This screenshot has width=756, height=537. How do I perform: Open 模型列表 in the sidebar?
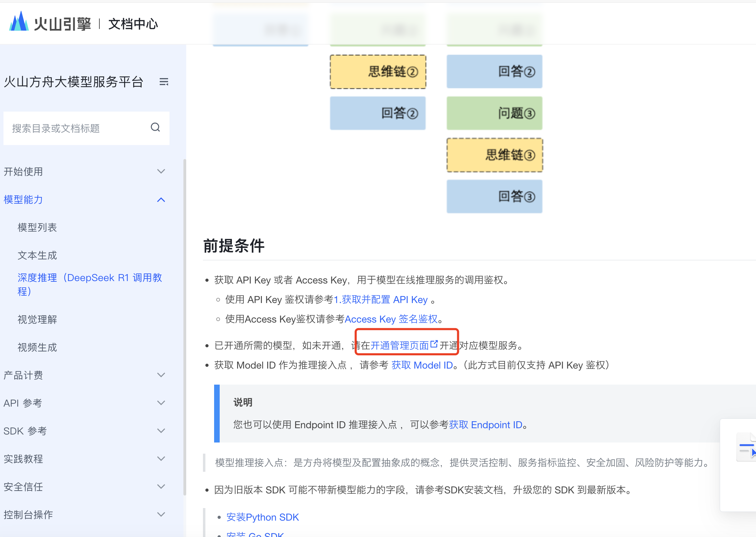[x=37, y=228]
